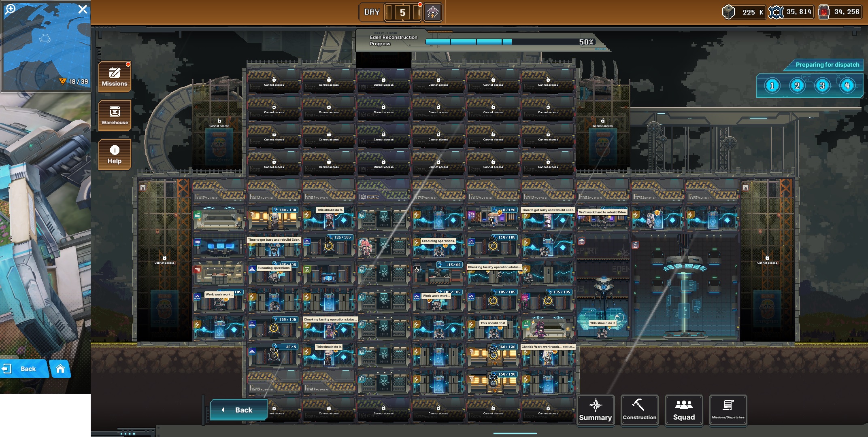
Task: Zoom in on the minimap
Action: pos(10,9)
